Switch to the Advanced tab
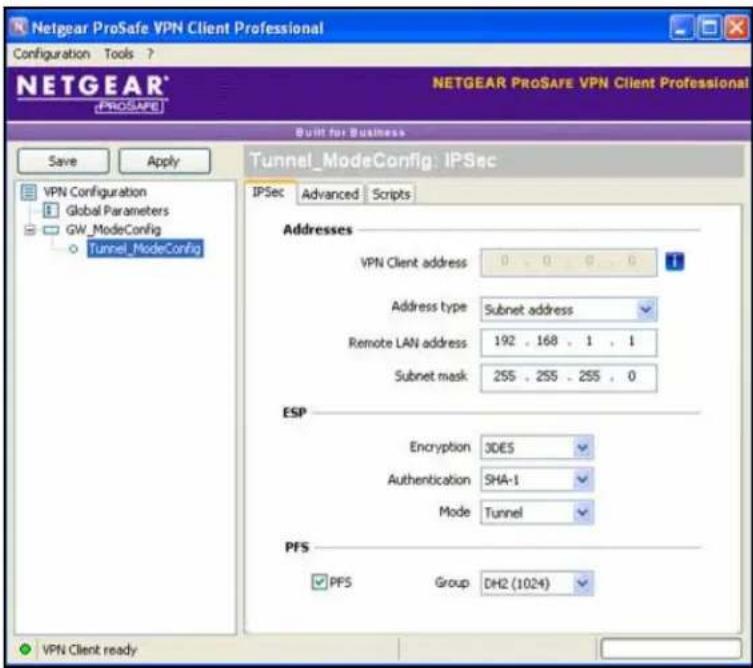 (x=330, y=194)
